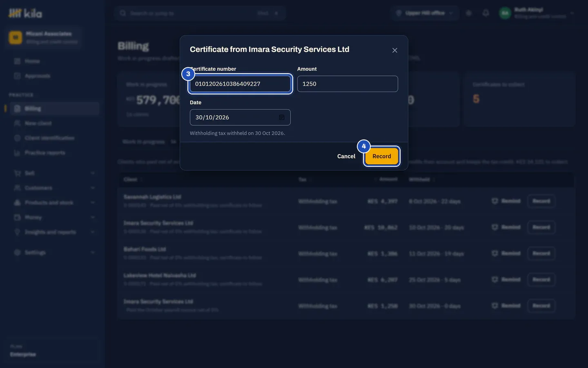
Task: Expand the Insights and reports chevron
Action: pyautogui.click(x=93, y=232)
